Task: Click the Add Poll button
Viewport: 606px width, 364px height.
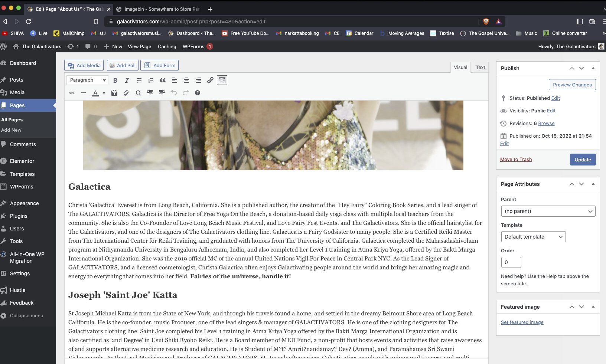Action: (x=123, y=65)
